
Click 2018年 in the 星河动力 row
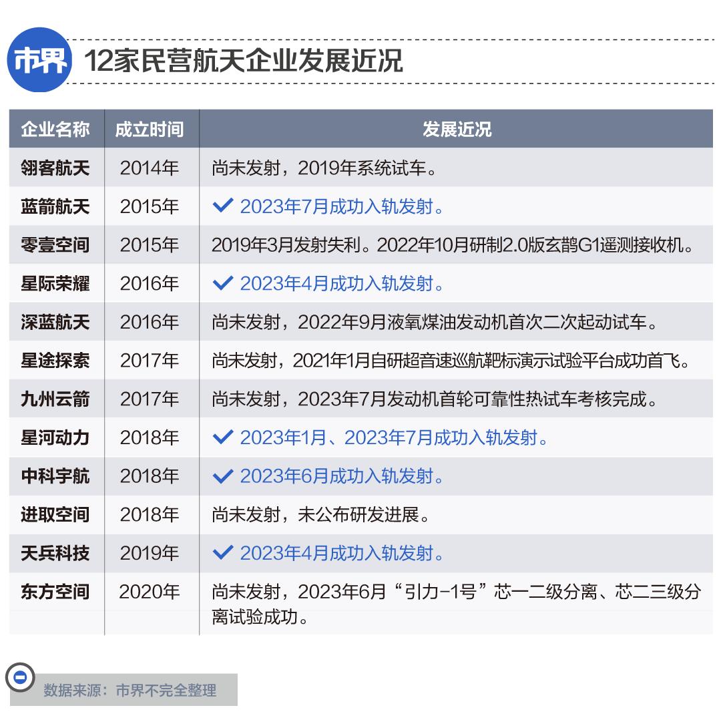click(150, 437)
